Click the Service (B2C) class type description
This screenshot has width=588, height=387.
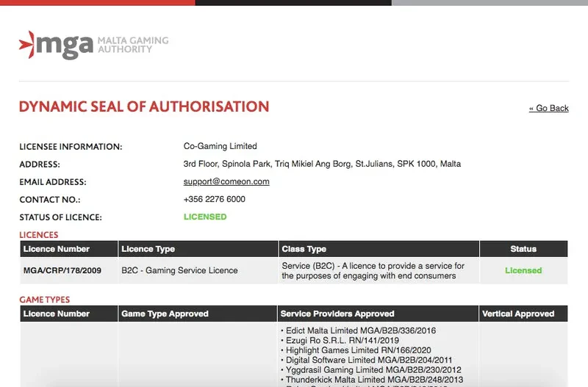(x=373, y=270)
